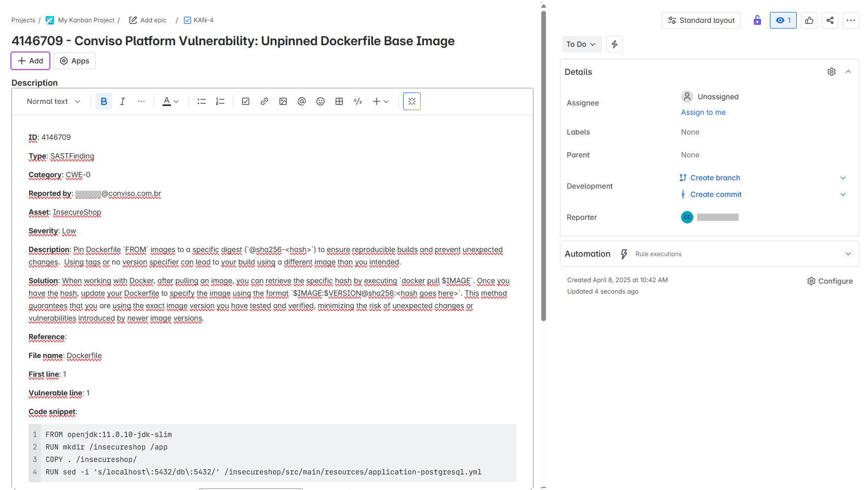This screenshot has width=868, height=490.
Task: Open the To Do status dropdown
Action: click(x=581, y=44)
